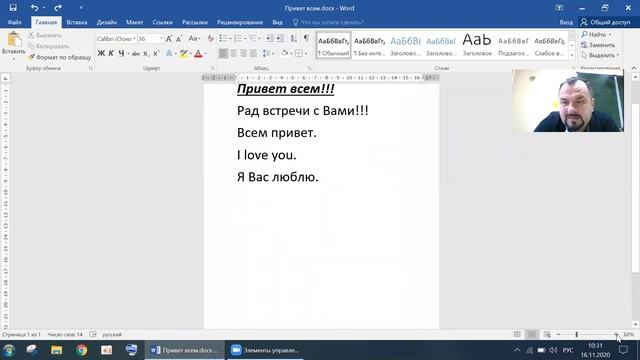This screenshot has width=640, height=360.
Task: Switch to the Рецензирование tab
Action: tap(240, 22)
